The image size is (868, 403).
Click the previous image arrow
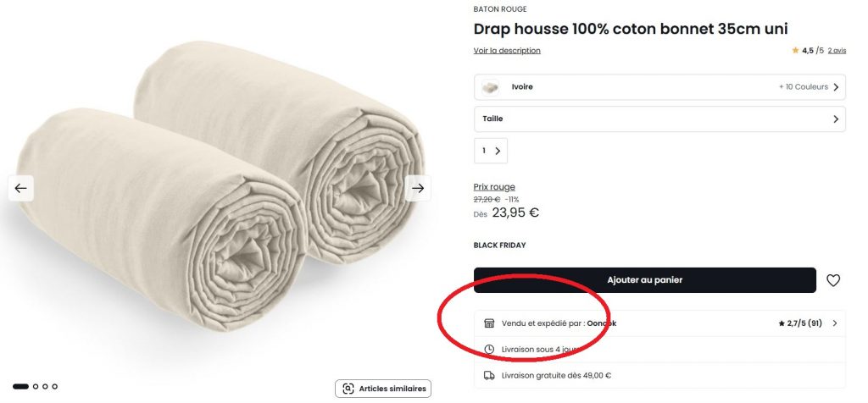[x=21, y=188]
